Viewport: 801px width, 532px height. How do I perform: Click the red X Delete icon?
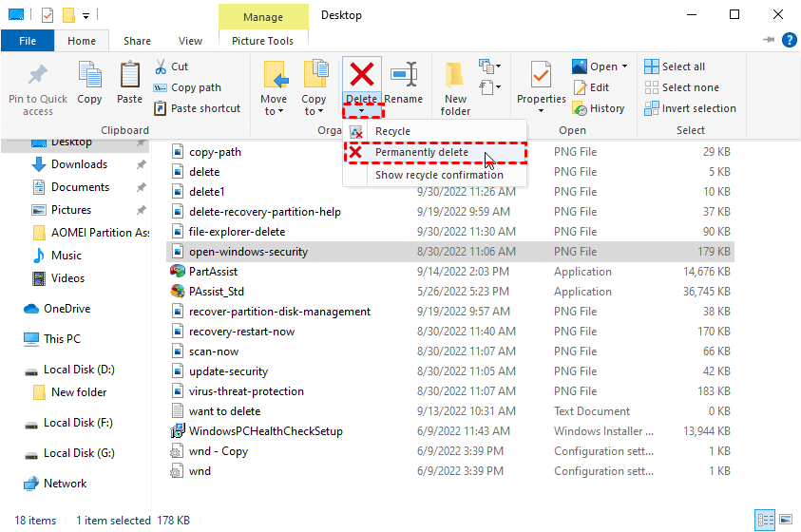point(362,74)
